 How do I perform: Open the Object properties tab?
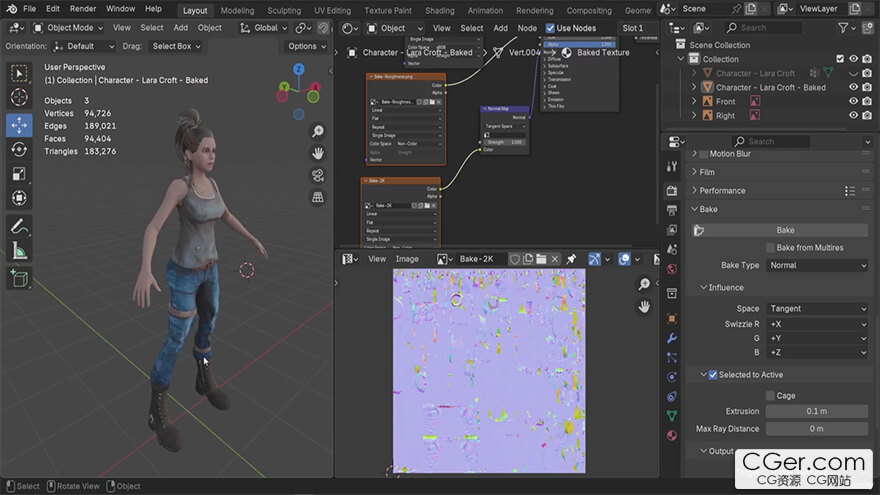672,318
